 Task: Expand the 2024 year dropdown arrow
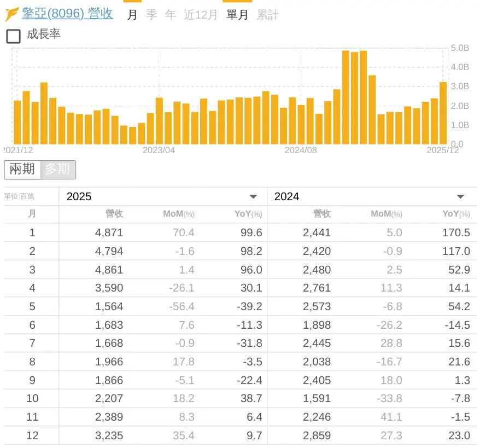point(460,197)
